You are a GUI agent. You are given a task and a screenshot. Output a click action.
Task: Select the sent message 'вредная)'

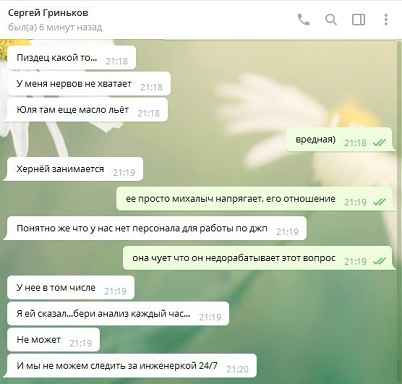click(340, 139)
